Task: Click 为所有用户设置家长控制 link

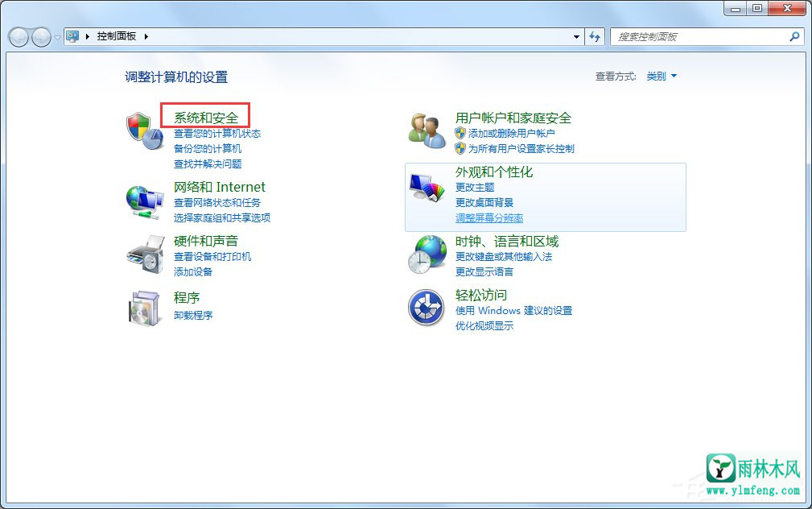Action: (x=521, y=149)
